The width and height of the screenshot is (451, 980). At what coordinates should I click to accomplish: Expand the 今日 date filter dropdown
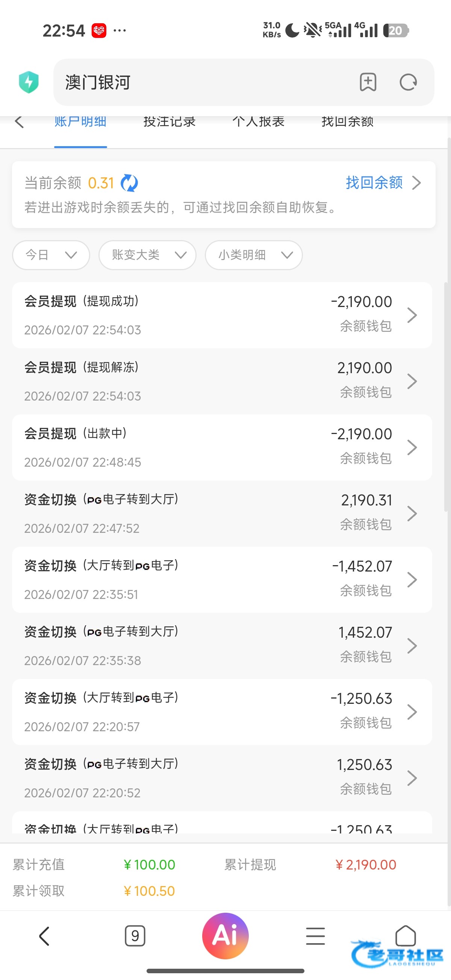click(x=51, y=255)
